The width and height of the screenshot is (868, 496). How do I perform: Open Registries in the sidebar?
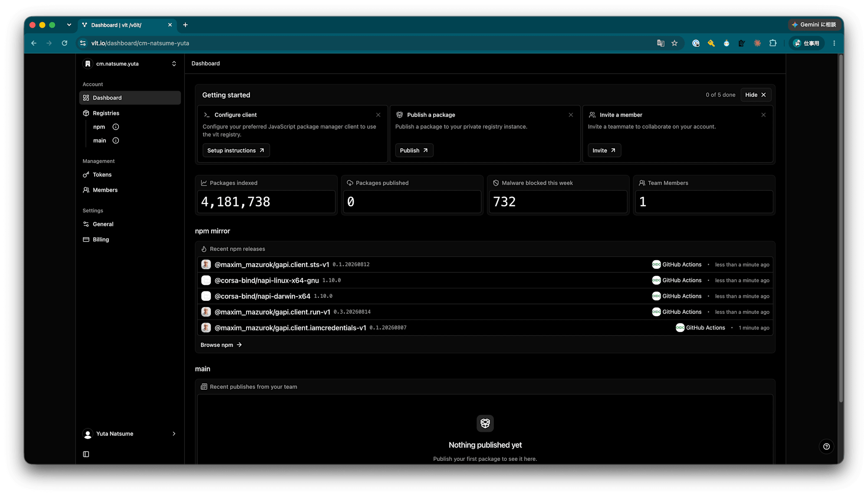point(106,113)
